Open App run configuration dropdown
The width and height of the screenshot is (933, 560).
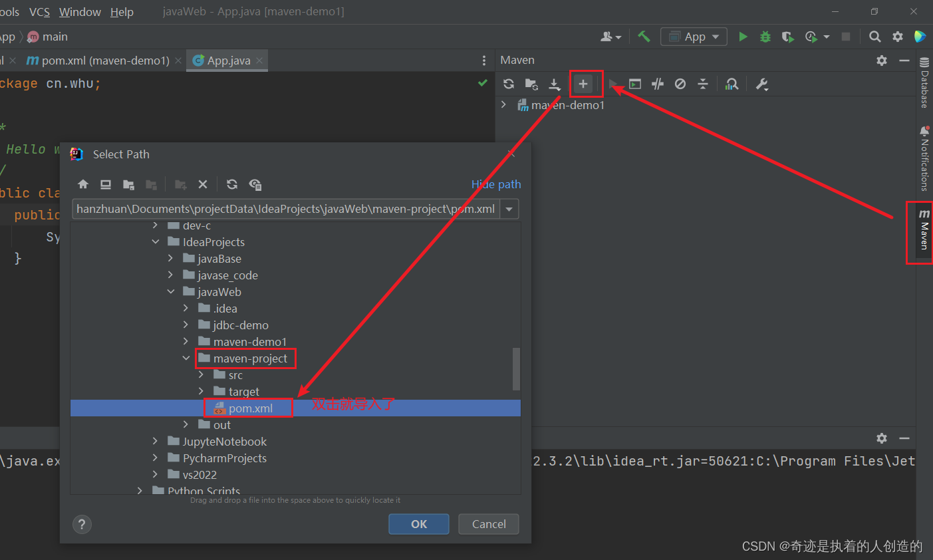[694, 37]
